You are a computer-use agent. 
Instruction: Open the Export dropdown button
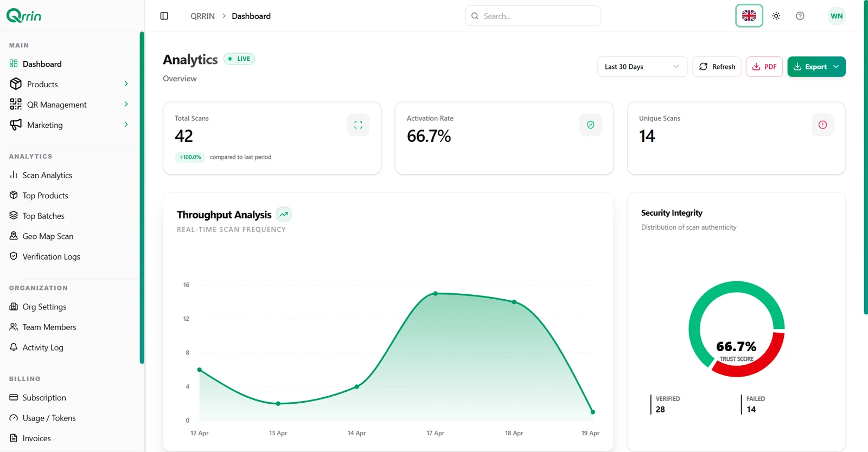(x=816, y=67)
